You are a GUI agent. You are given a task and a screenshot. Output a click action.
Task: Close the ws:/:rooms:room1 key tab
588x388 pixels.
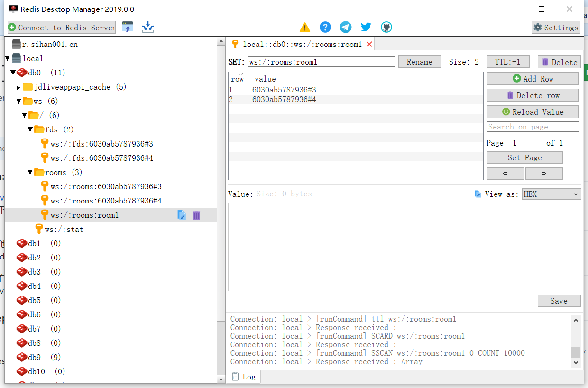click(x=369, y=44)
